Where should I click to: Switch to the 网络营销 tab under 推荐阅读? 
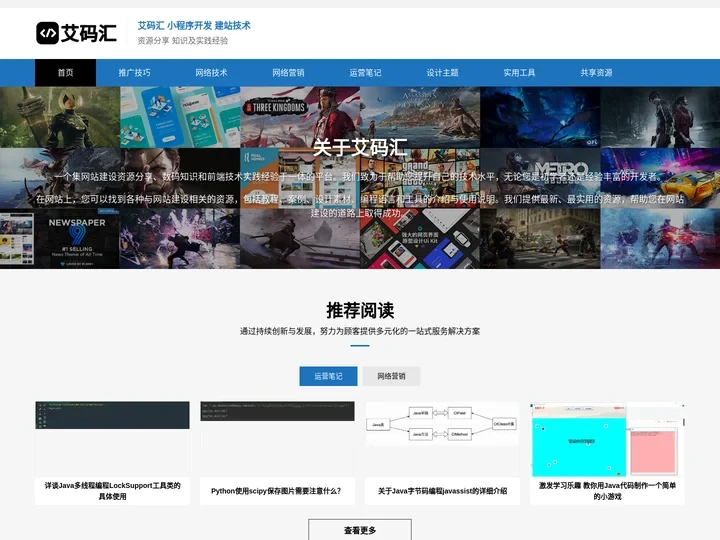(x=391, y=376)
